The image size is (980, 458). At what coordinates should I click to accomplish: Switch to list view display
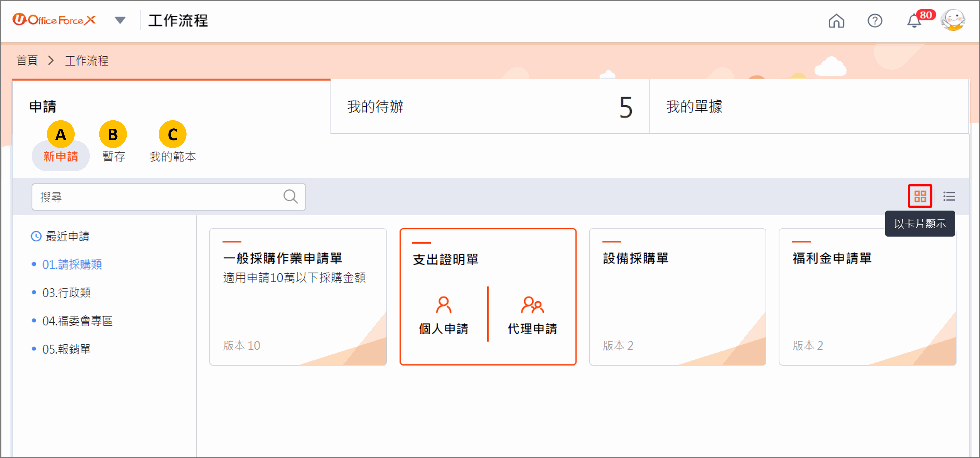pos(949,196)
